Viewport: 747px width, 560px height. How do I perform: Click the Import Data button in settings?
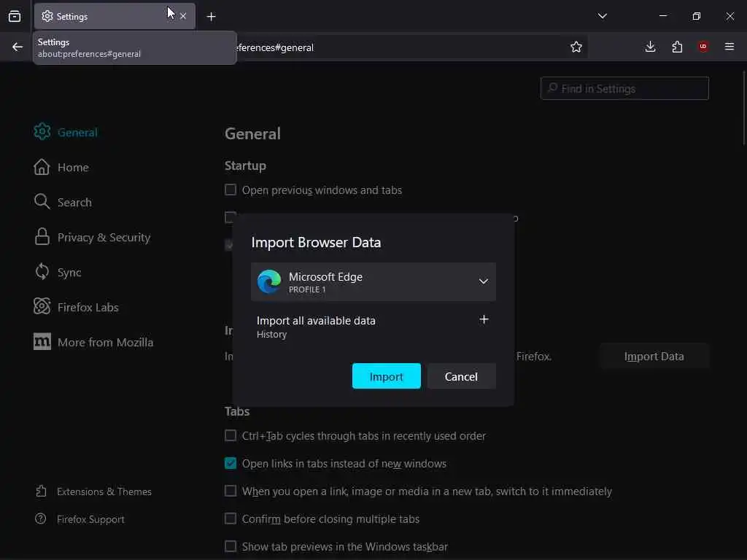tap(654, 356)
